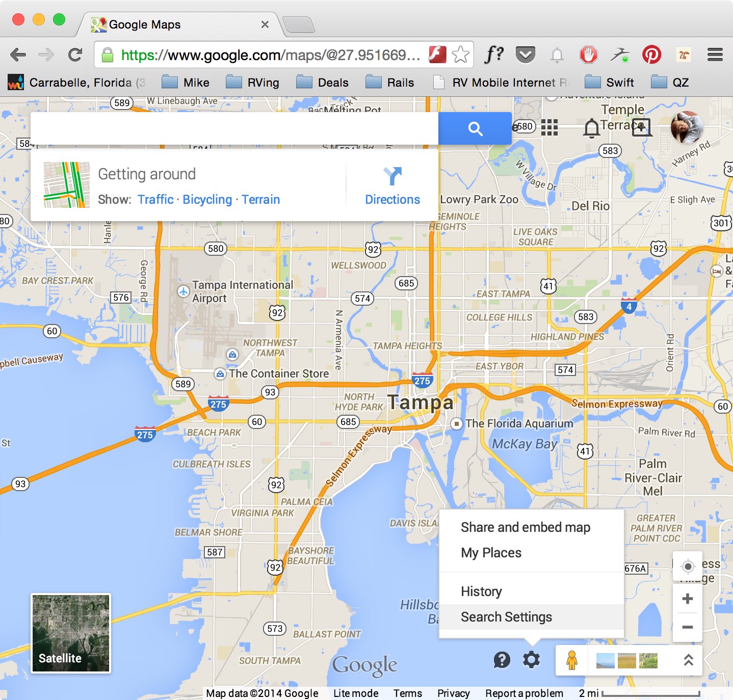The image size is (733, 700).
Task: Open the Swift bookmarks folder
Action: [x=609, y=83]
